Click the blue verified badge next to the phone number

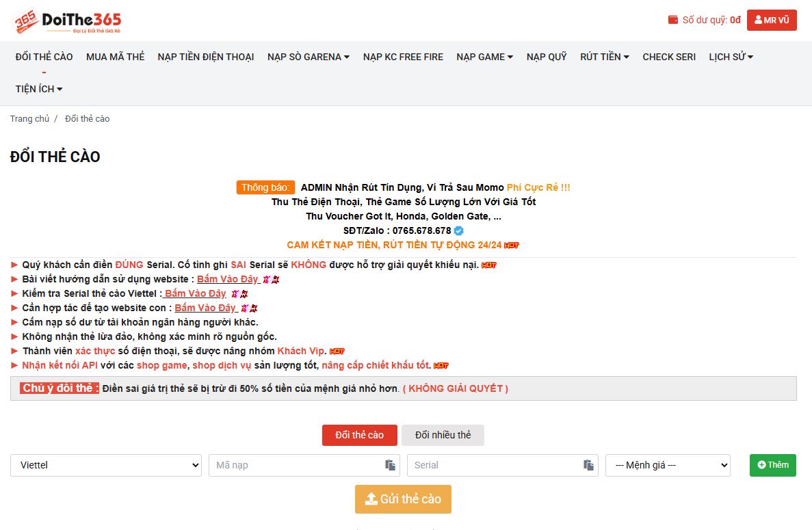(457, 230)
